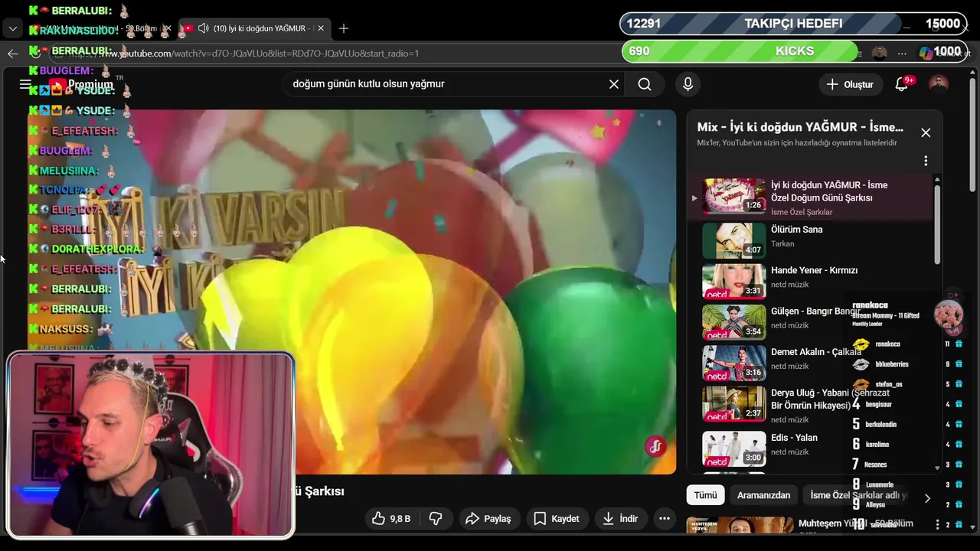This screenshot has width=980, height=551.
Task: Close the İyi ki doğdun YAĞMUR tab
Action: (321, 28)
